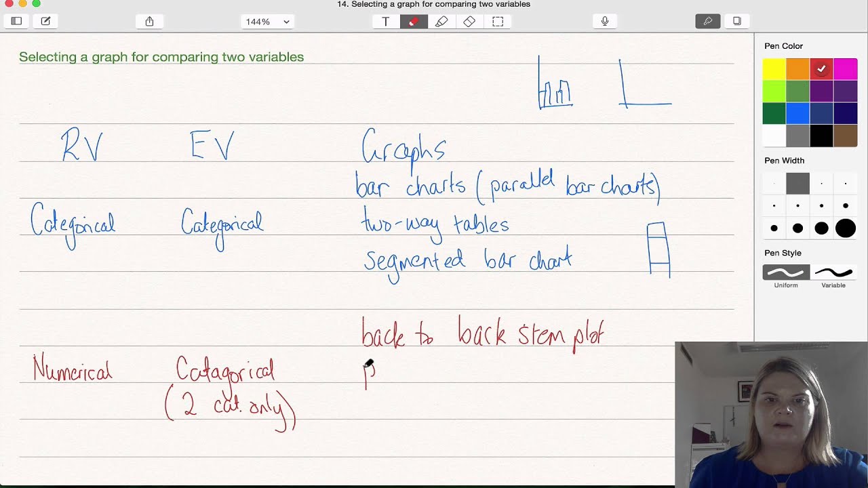Pick the lime green pen color
The height and width of the screenshot is (488, 868).
pyautogui.click(x=774, y=91)
